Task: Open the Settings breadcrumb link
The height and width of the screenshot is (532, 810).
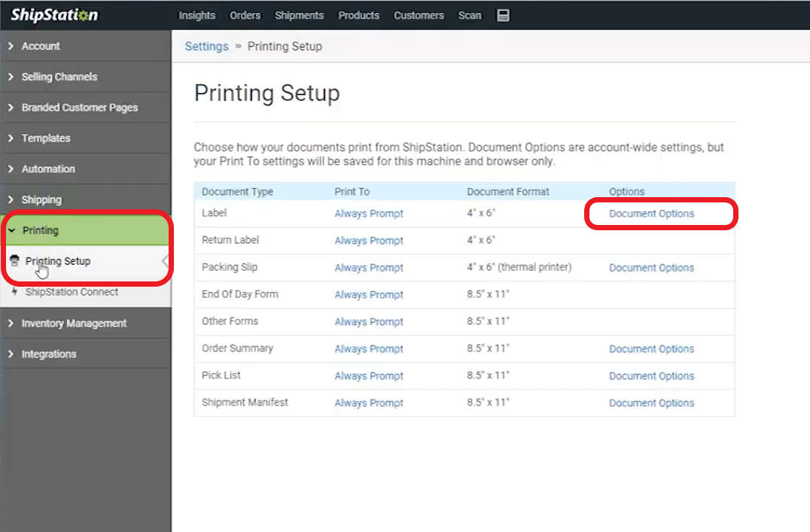Action: (x=206, y=46)
